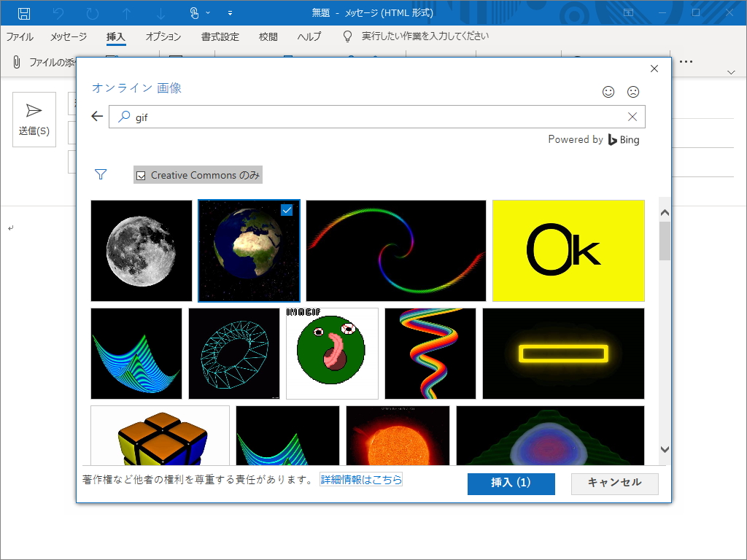Viewport: 747px width, 560px height.
Task: Open the touch mode dropdown chevron
Action: 207,12
